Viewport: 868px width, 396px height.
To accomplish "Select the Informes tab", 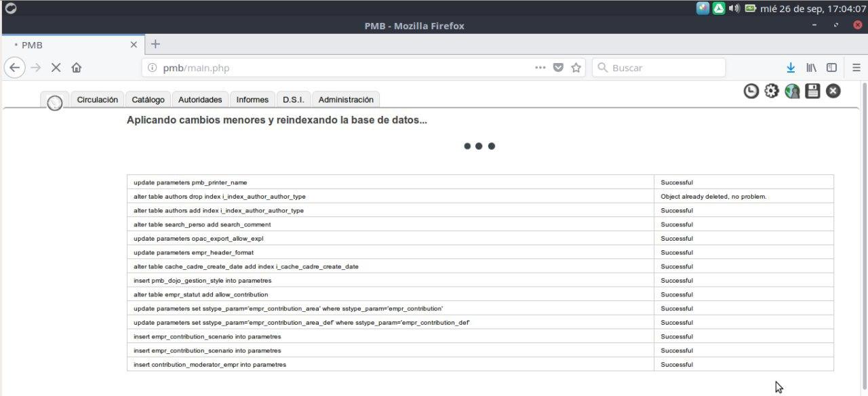I will 252,100.
